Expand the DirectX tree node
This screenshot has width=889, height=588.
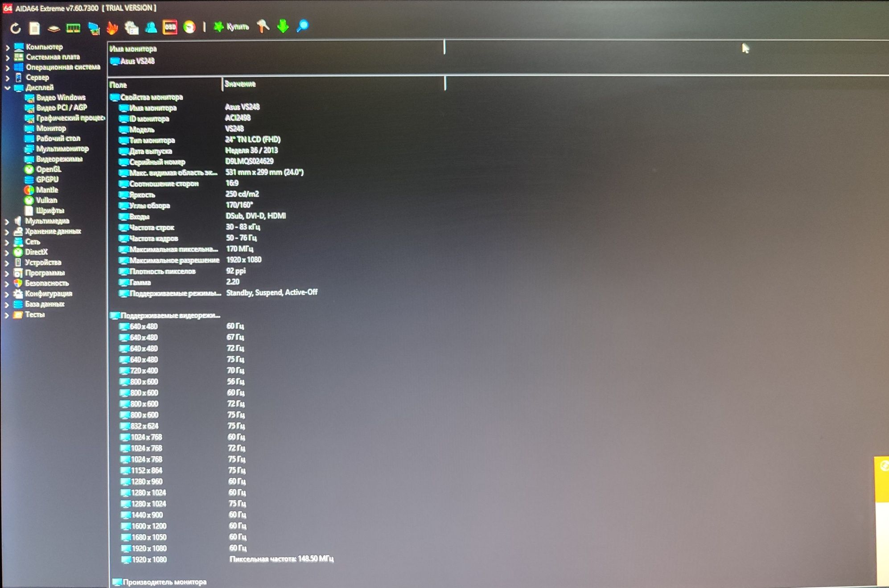pyautogui.click(x=7, y=252)
